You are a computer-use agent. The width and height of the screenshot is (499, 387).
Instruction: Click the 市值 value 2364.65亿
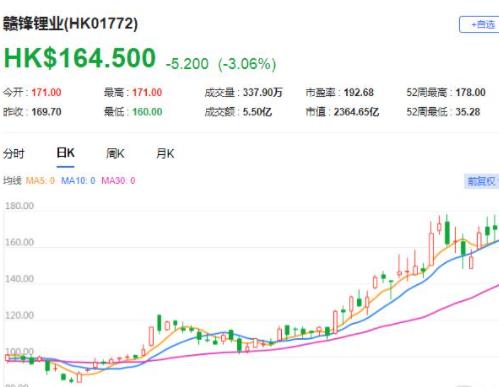coord(356,112)
